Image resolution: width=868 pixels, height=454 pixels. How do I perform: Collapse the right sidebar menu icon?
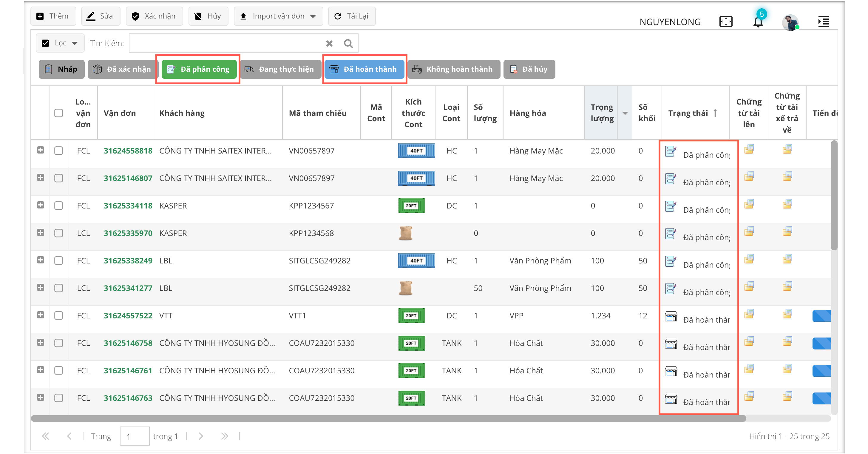pos(824,22)
